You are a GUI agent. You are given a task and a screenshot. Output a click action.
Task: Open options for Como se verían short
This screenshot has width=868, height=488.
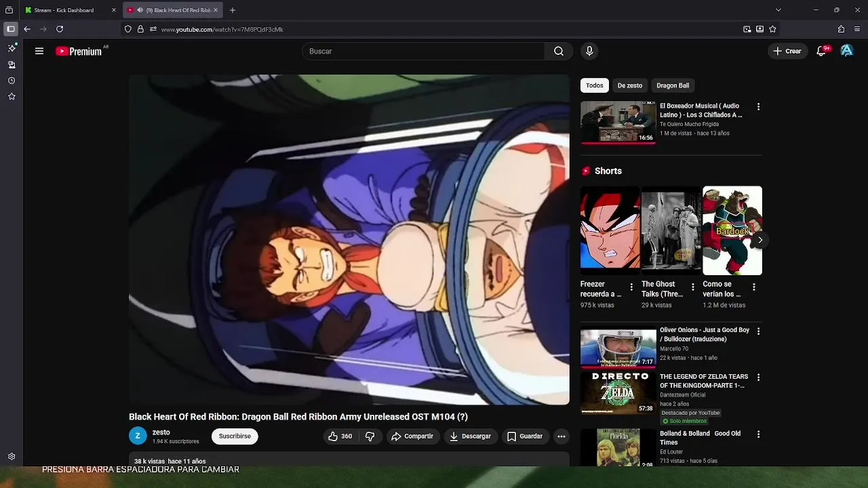[753, 287]
